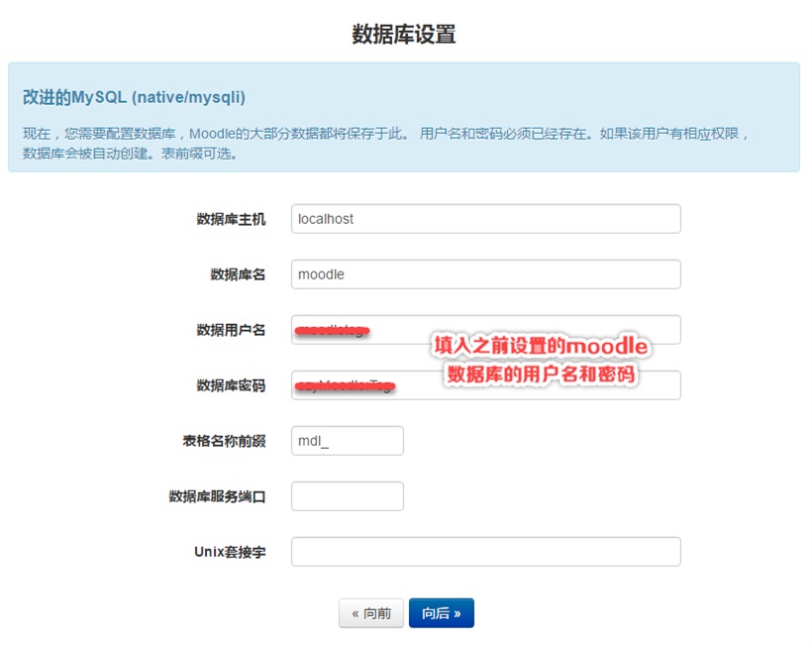This screenshot has height=645, width=812.
Task: Click the 数据库主机 label
Action: pos(231,220)
